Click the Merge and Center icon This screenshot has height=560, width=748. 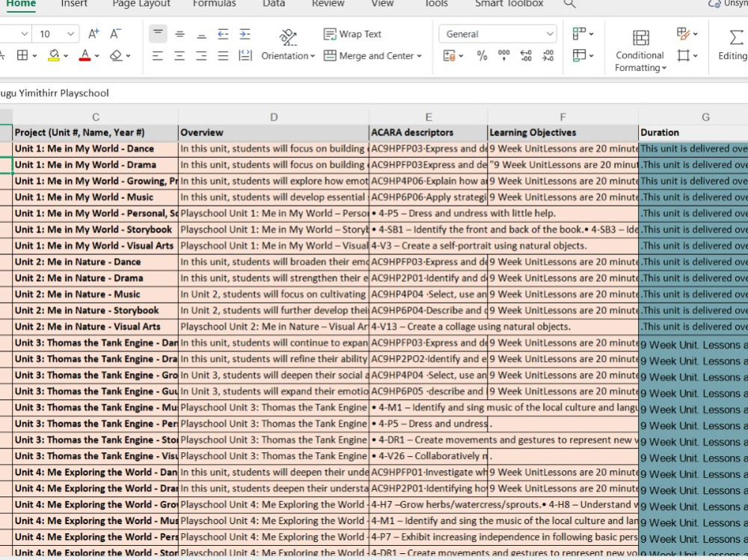pyautogui.click(x=330, y=55)
